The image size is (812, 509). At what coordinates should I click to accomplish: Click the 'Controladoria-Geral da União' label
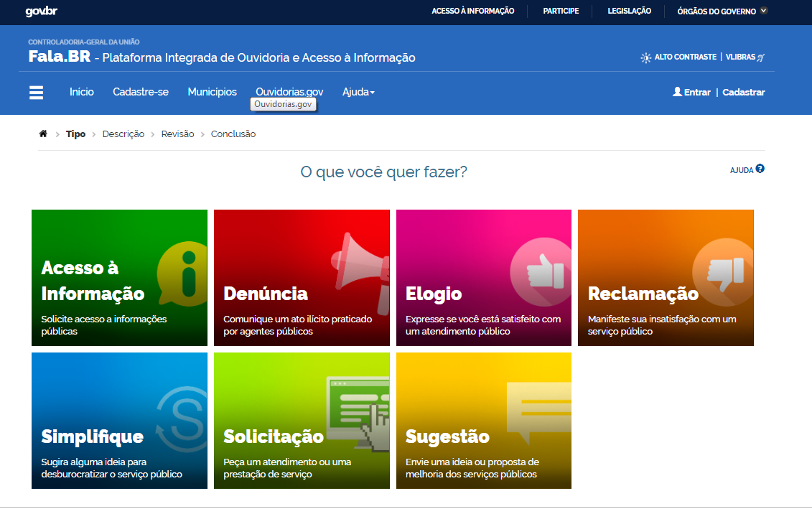coord(84,42)
